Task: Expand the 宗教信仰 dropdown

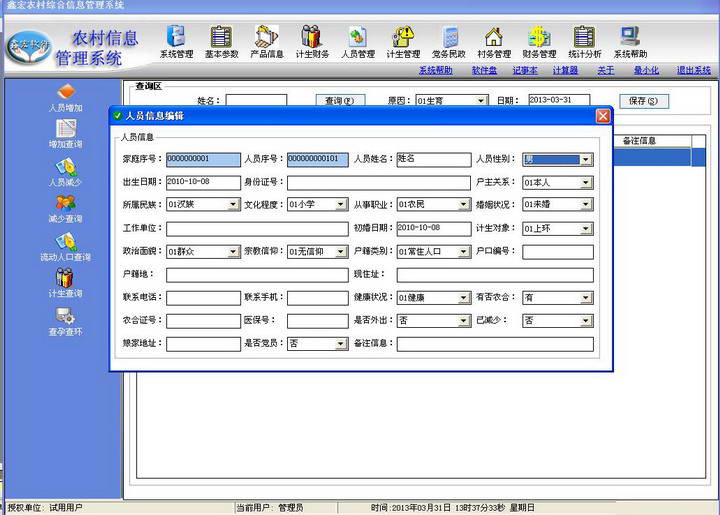Action: [x=341, y=252]
